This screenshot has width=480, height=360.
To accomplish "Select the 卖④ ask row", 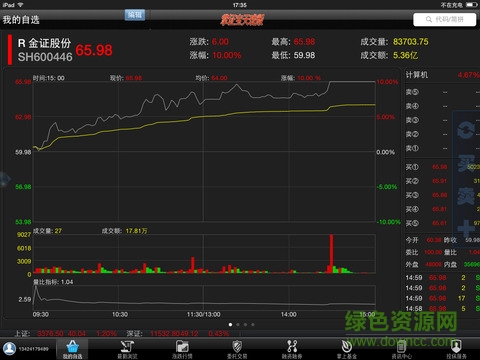I will pos(443,106).
